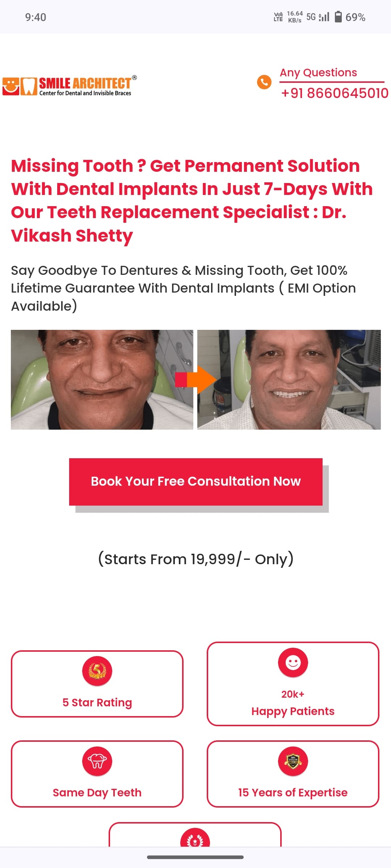The image size is (391, 868).
Task: Click the Smile Architect logo
Action: [x=70, y=86]
